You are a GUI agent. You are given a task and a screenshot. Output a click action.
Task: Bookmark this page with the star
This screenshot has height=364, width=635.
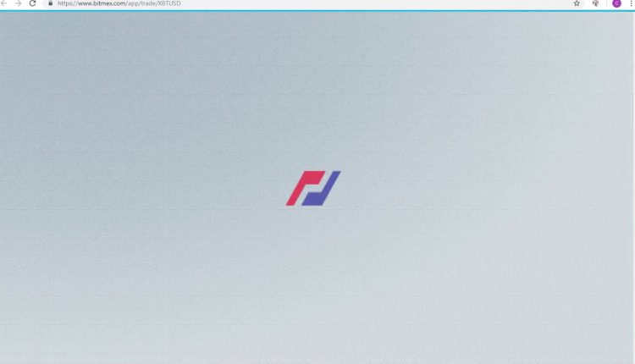pos(577,3)
